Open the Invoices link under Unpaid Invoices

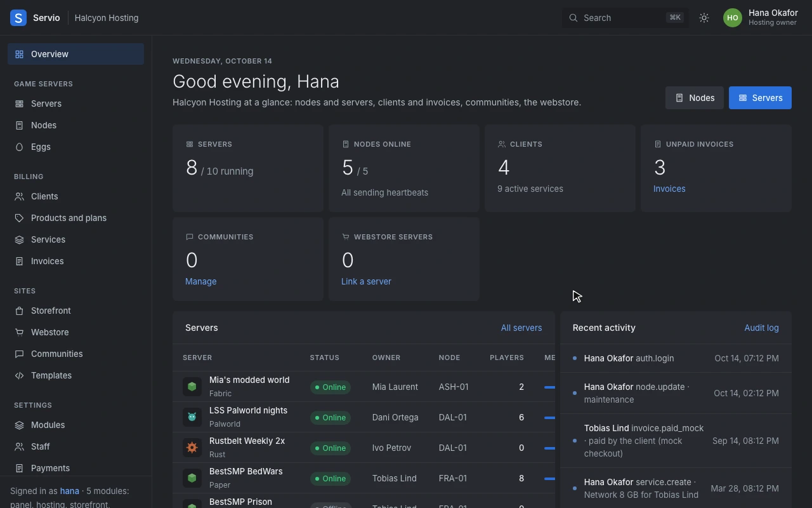(x=669, y=189)
